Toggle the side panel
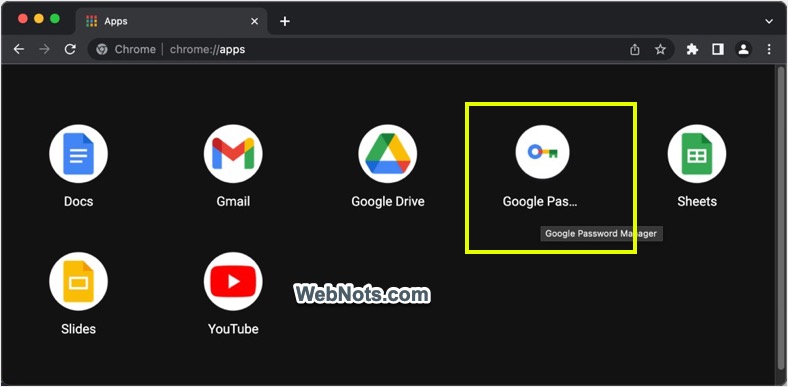The width and height of the screenshot is (788, 387). pos(718,49)
